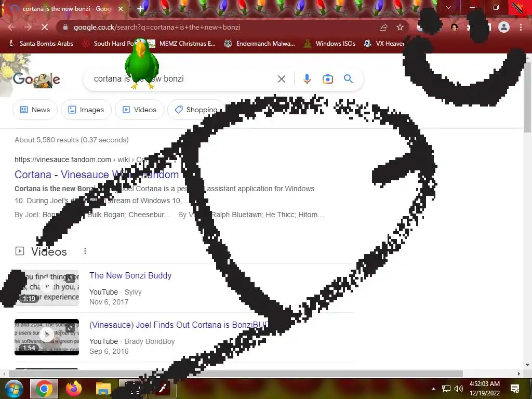Filter results by Shopping

(196, 110)
